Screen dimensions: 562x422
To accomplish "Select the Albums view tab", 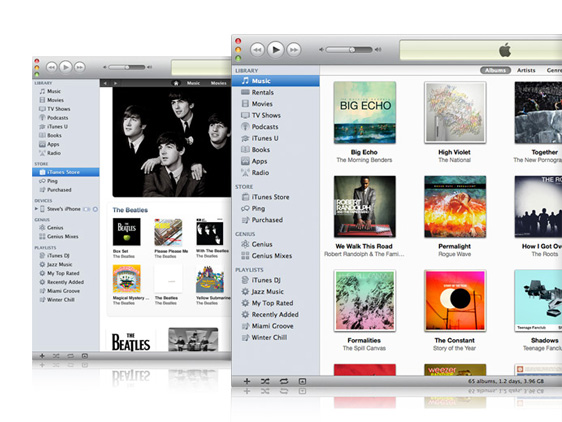I will tap(495, 70).
